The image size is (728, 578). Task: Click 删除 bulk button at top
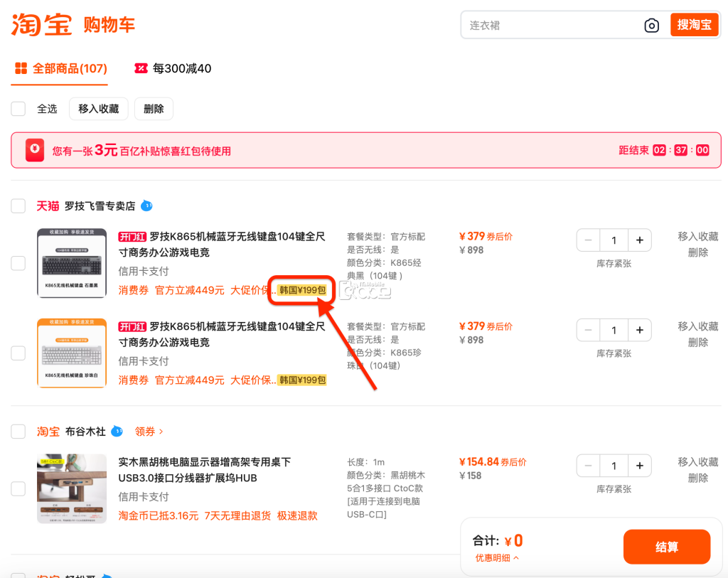click(x=154, y=109)
